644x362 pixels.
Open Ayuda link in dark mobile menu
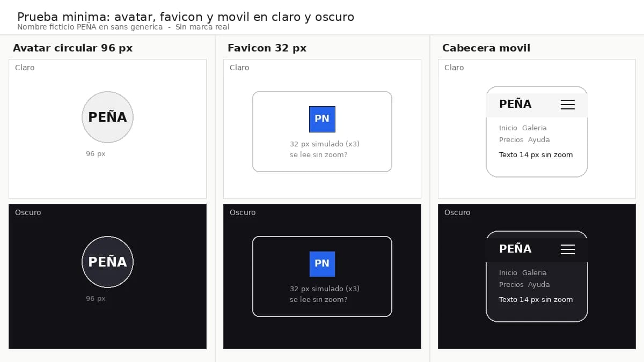(539, 284)
